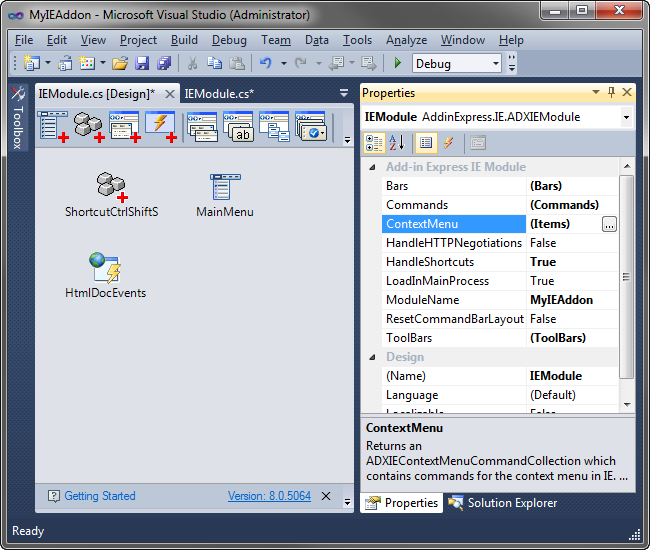Close the Properties window
Image resolution: width=650 pixels, height=550 pixels.
627,92
